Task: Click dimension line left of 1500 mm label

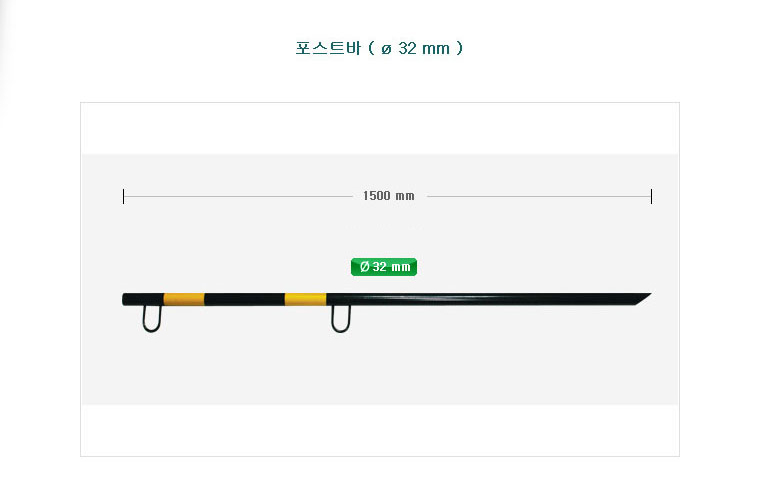Action: click(238, 196)
